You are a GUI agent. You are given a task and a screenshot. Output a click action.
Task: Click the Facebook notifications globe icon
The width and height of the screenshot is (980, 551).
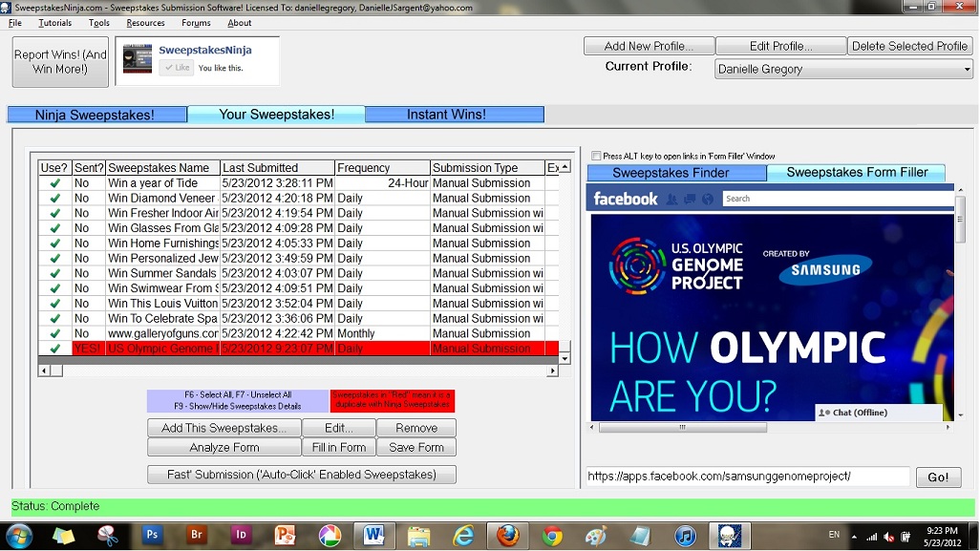coord(708,200)
